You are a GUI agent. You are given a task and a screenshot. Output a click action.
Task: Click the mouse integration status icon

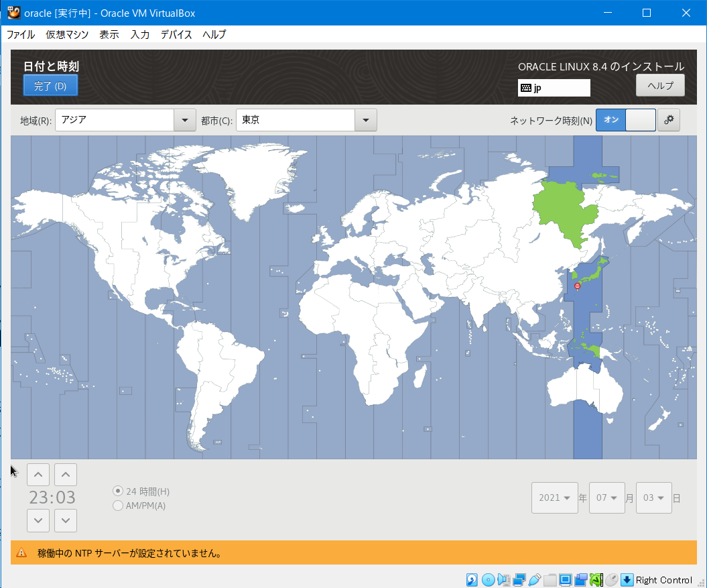[x=611, y=580]
